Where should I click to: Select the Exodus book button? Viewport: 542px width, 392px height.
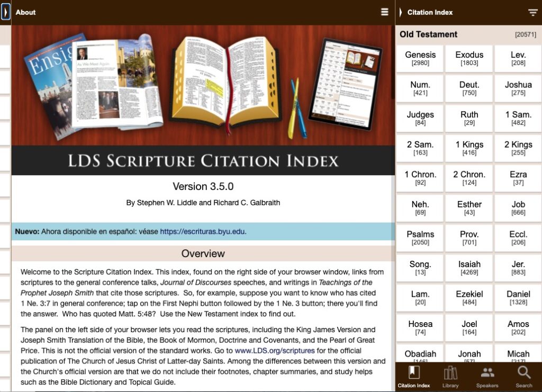469,58
